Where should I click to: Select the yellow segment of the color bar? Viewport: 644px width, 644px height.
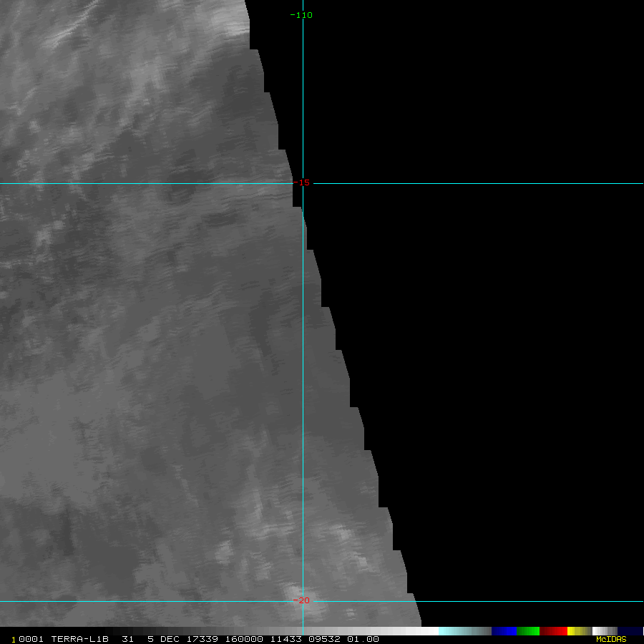pos(576,631)
